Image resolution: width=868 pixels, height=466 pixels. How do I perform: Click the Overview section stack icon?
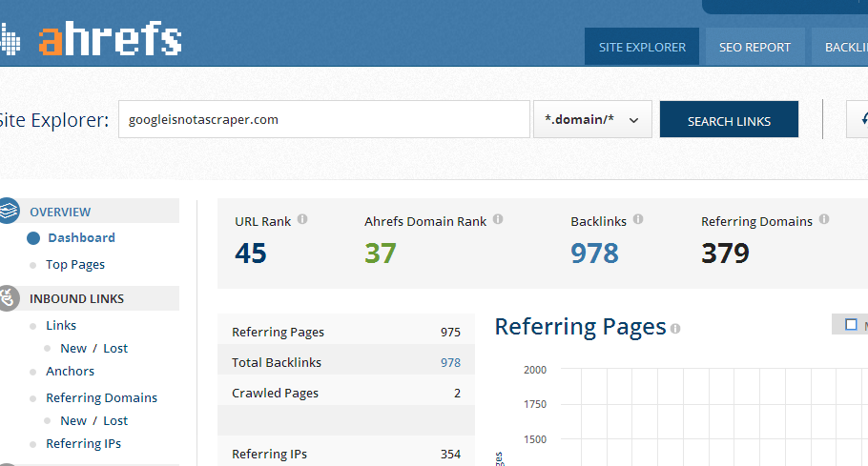9,211
